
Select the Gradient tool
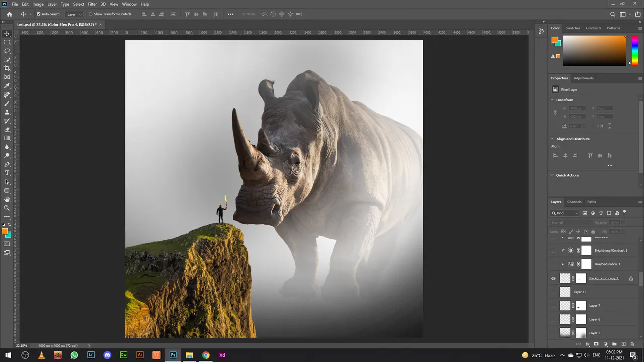[x=7, y=138]
